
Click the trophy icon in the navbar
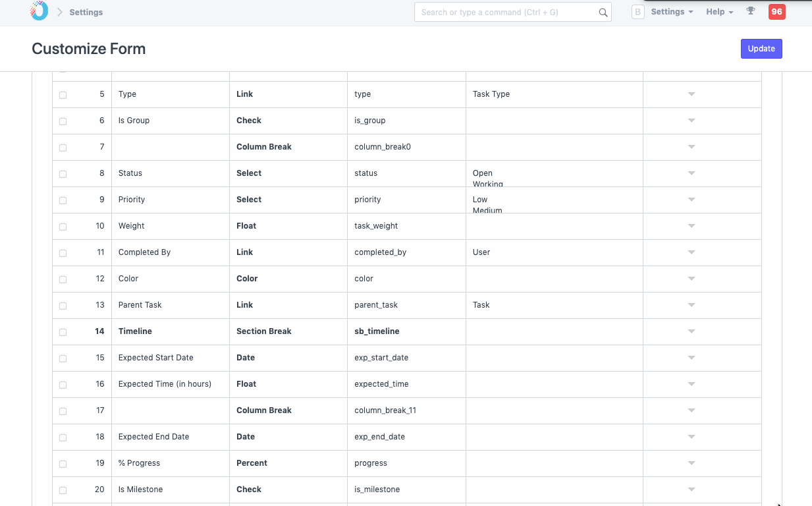751,11
